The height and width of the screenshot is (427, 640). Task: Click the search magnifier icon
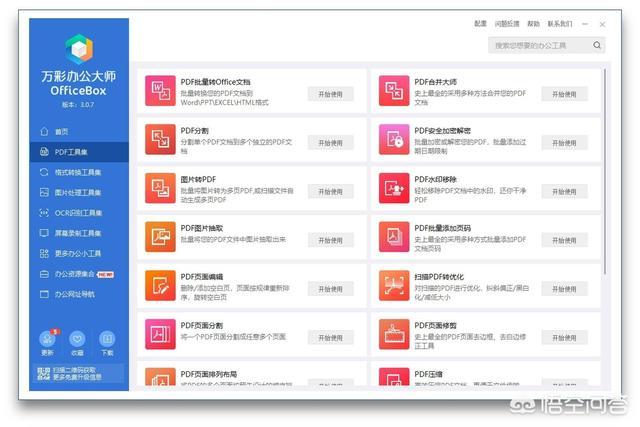(x=597, y=45)
